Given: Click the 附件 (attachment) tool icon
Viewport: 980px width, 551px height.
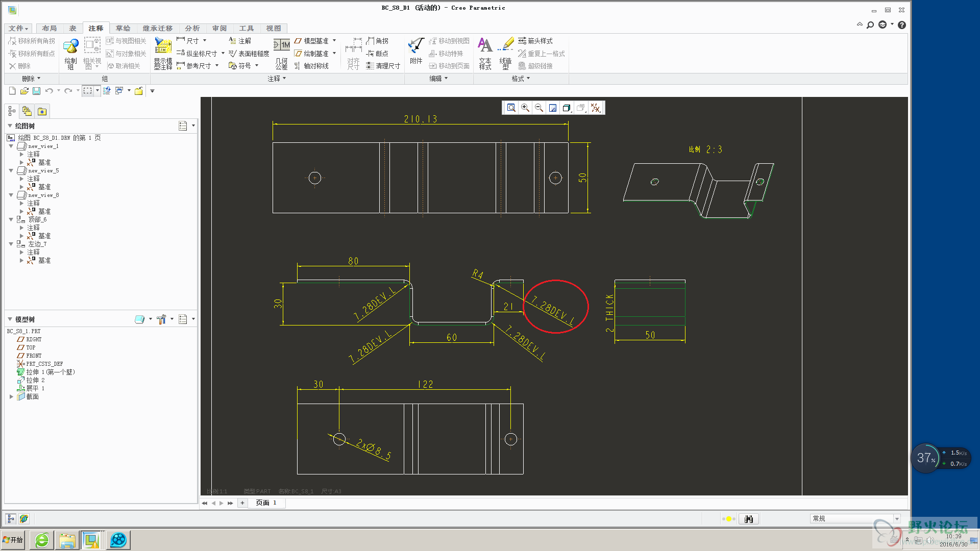Looking at the screenshot, I should tap(416, 51).
